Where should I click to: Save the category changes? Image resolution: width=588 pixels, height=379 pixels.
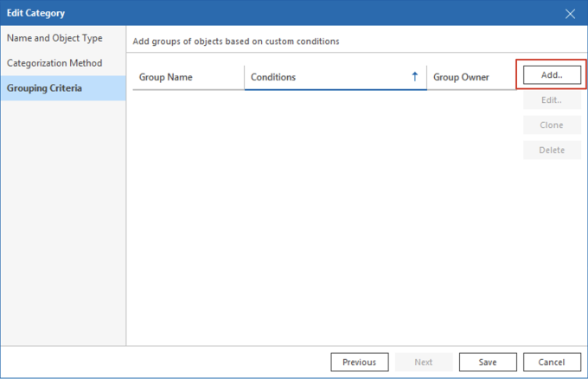coord(488,362)
